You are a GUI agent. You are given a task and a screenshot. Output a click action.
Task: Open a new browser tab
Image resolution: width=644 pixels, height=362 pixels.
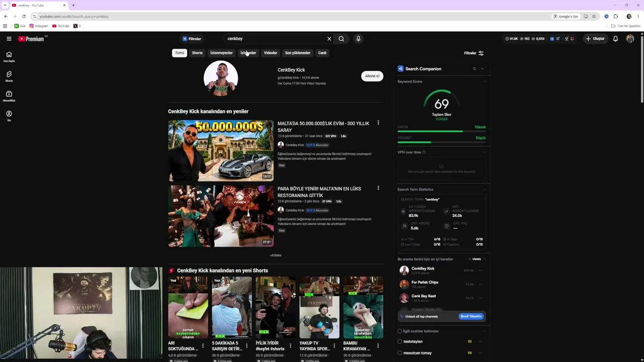(73, 5)
